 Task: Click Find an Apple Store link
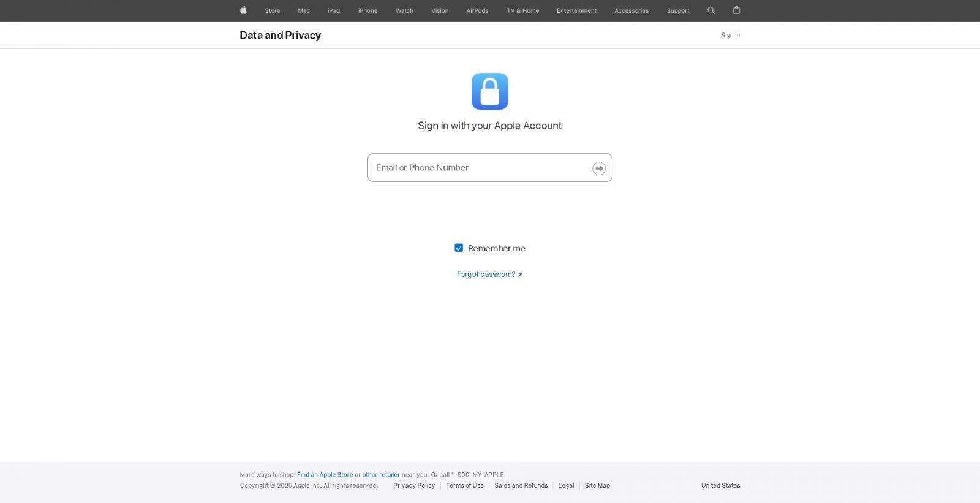point(325,475)
